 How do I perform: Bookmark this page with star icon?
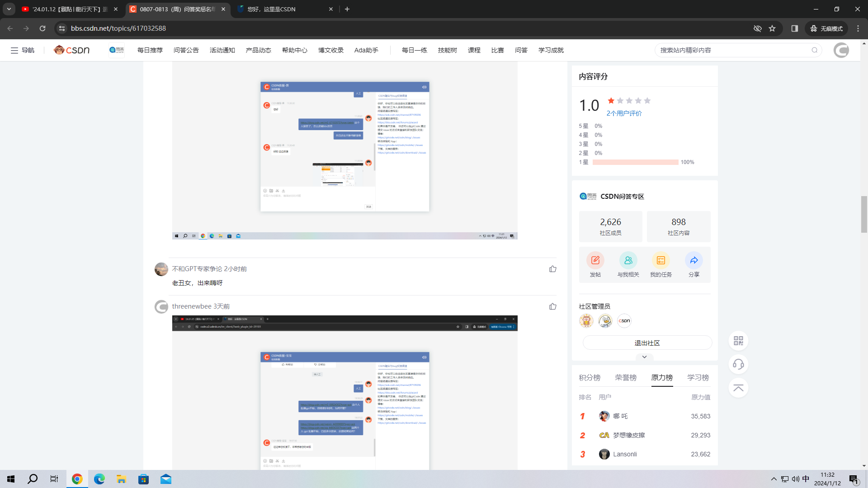click(x=772, y=28)
